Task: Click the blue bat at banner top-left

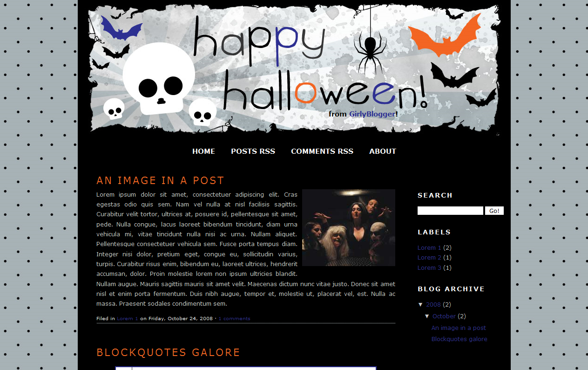Action: [122, 28]
